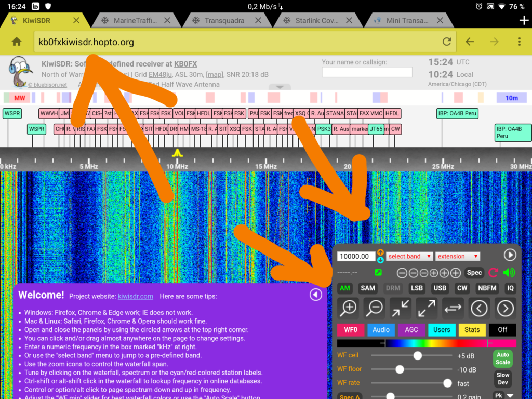Toggle the Slow Dev button
532x399 pixels.
[x=502, y=379]
